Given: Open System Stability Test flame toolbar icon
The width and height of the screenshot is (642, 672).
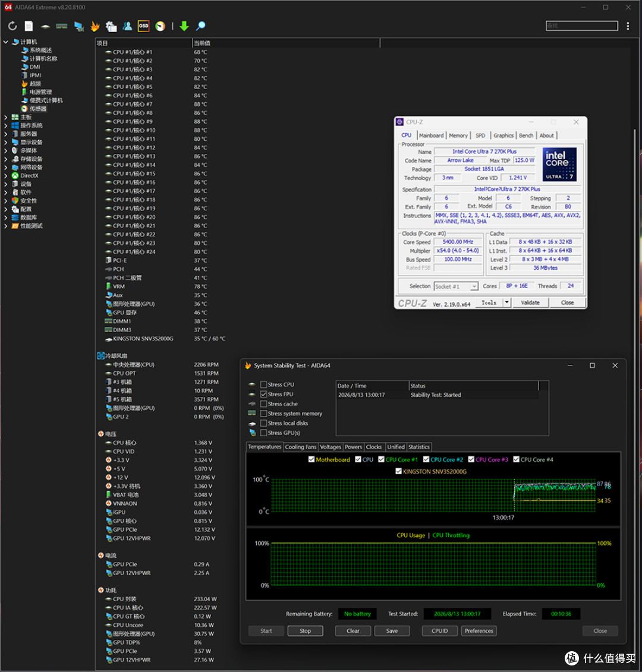Looking at the screenshot, I should pyautogui.click(x=95, y=26).
